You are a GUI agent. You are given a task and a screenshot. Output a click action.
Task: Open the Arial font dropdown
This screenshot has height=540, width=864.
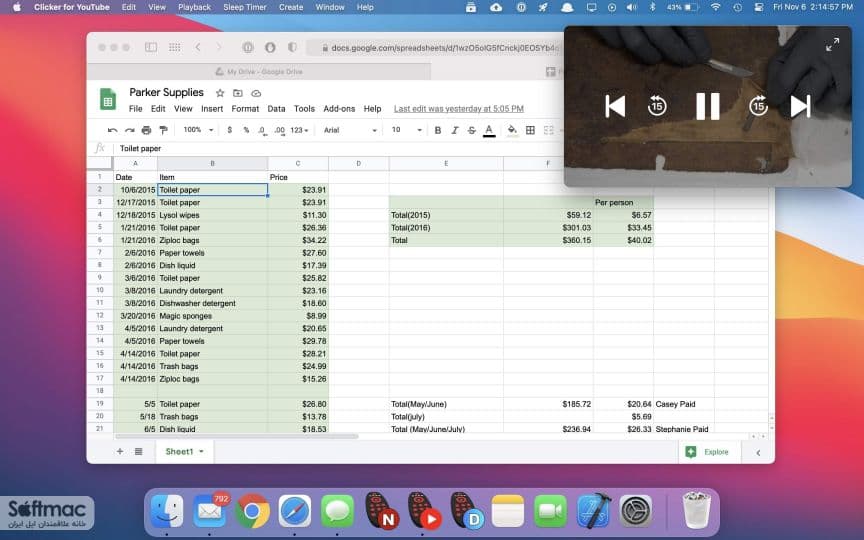[x=350, y=131]
